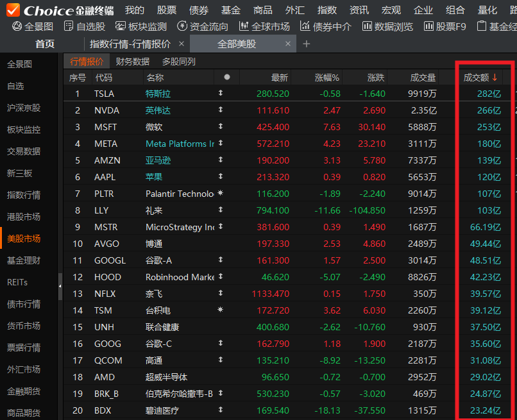The height and width of the screenshot is (420, 517).
Task: Toggle sort direction on 成交额 column header
Action: pyautogui.click(x=480, y=78)
